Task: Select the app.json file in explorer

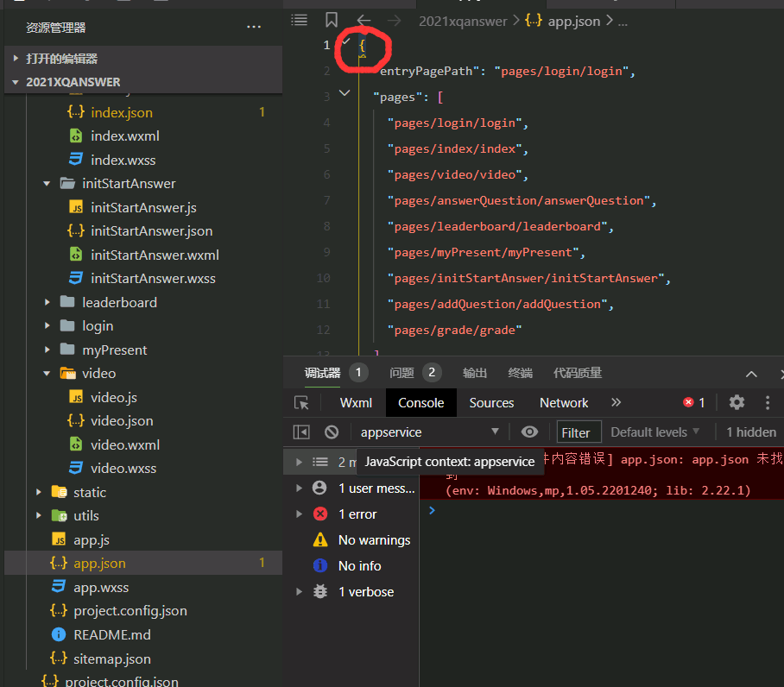Action: click(143, 563)
